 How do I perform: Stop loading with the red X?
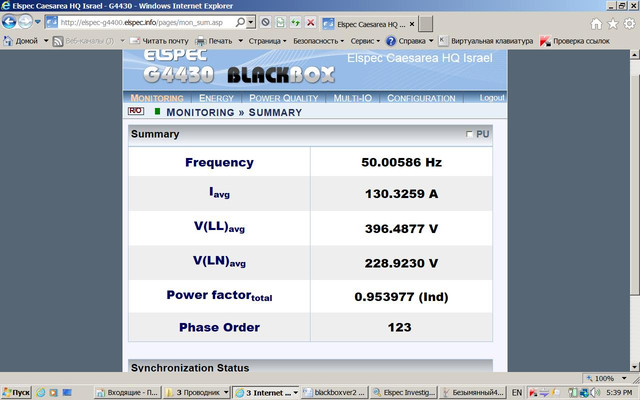pyautogui.click(x=311, y=22)
